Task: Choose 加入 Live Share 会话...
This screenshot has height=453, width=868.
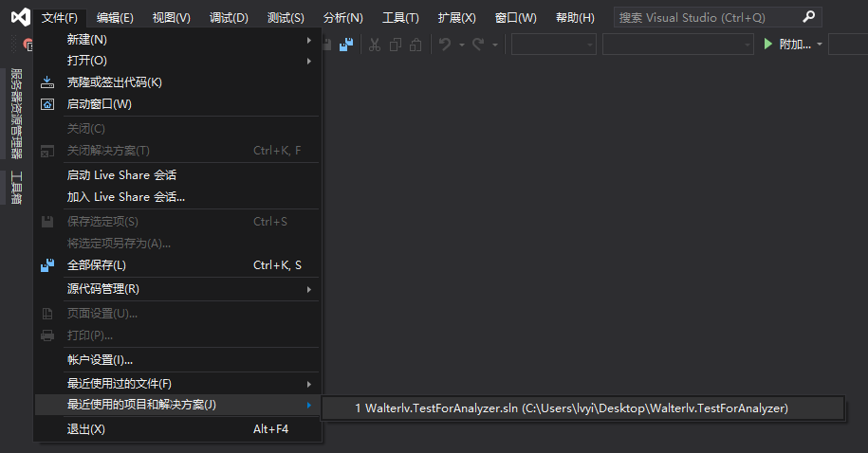Action: 177,197
